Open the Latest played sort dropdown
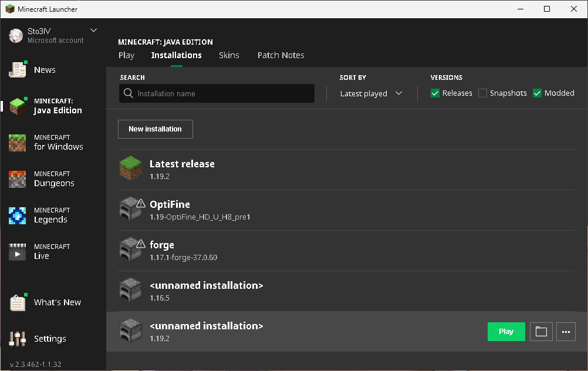Image resolution: width=588 pixels, height=371 pixels. click(371, 93)
